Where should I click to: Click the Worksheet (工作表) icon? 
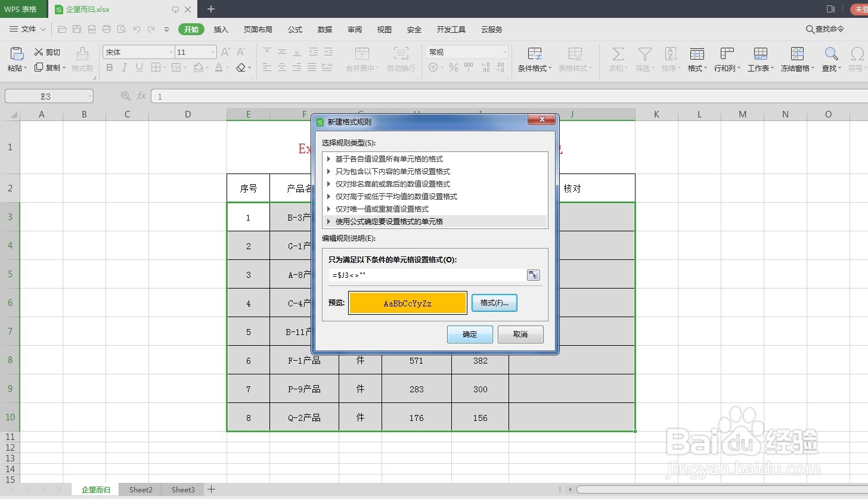click(x=761, y=54)
